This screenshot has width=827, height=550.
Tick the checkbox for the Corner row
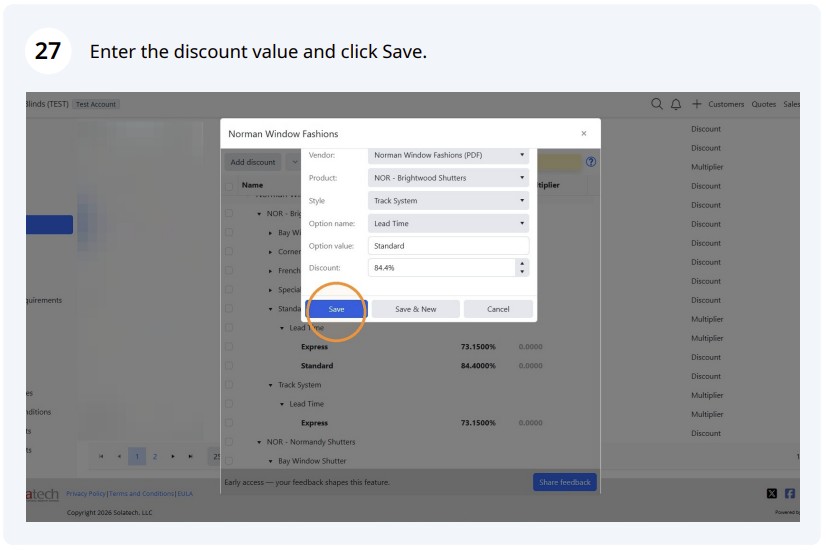pos(229,252)
